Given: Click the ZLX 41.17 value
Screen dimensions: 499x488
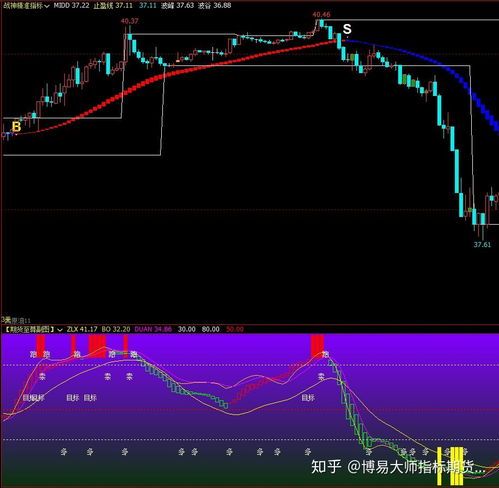Looking at the screenshot, I should pos(82,329).
